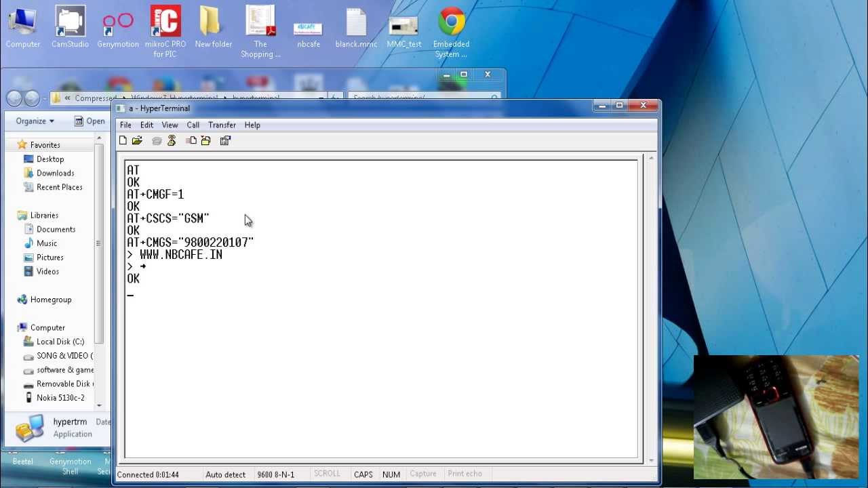The image size is (868, 488).
Task: Click the Open file toolbar icon in HyperTerminal
Action: [137, 140]
